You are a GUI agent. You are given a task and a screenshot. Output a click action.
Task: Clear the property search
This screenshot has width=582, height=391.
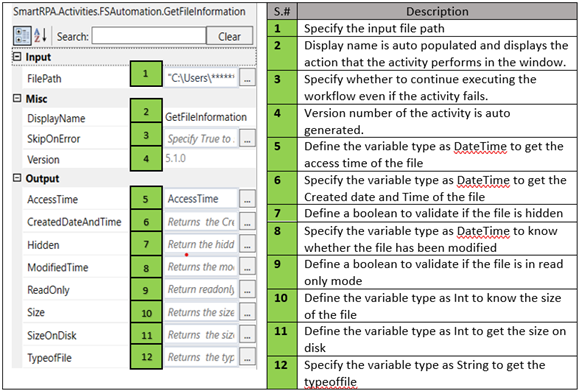coord(229,36)
